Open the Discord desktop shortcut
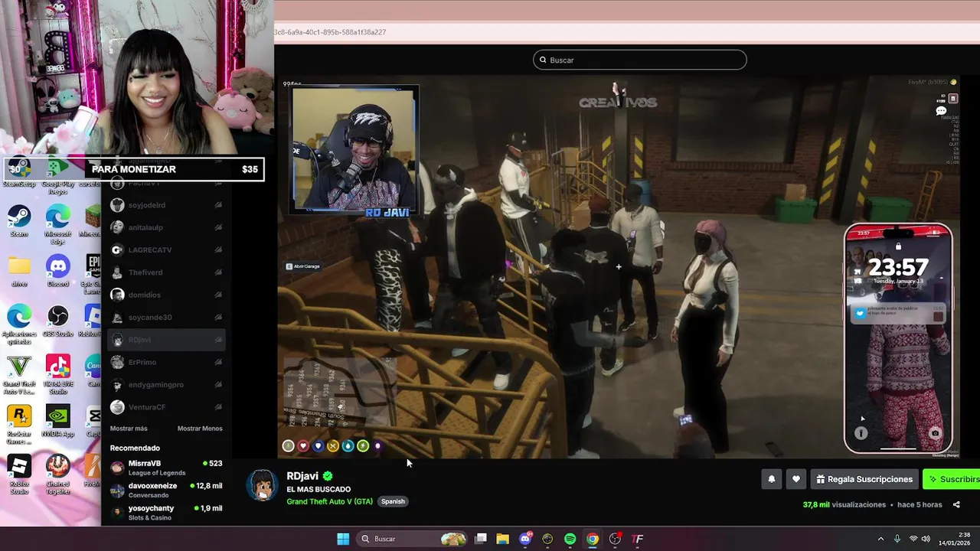The image size is (980, 551). [x=57, y=272]
